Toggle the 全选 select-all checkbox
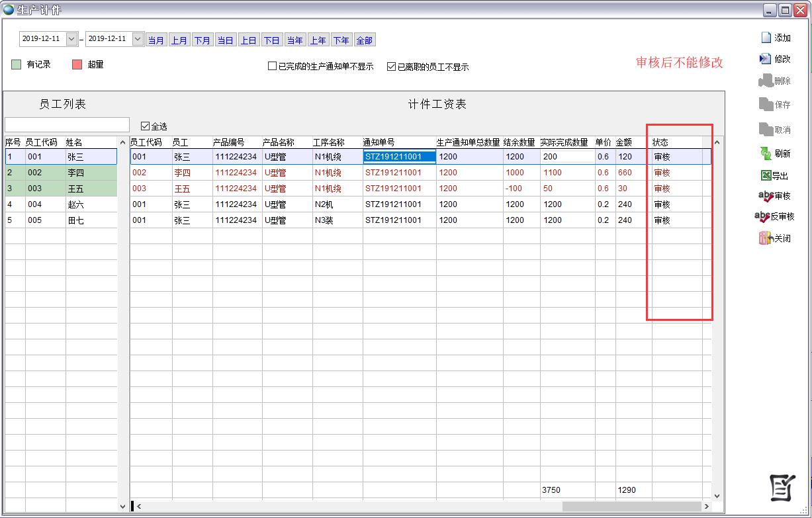 (146, 126)
